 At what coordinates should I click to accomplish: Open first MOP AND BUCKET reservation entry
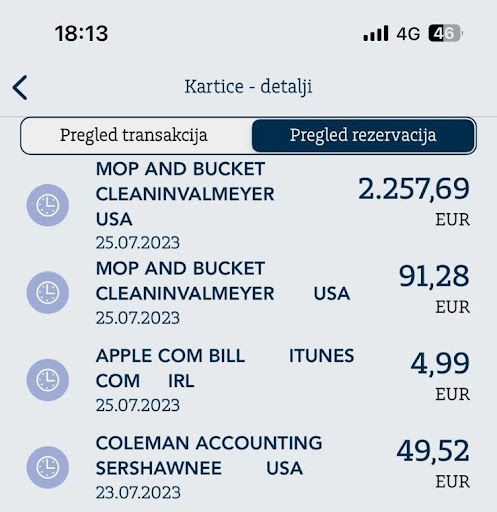tap(248, 205)
